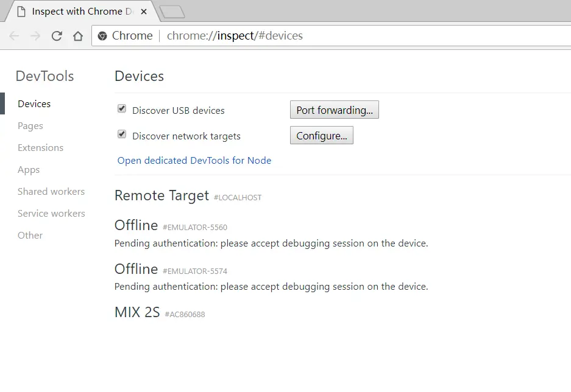This screenshot has height=392, width=571.
Task: Go to the home page icon
Action: pyautogui.click(x=78, y=36)
